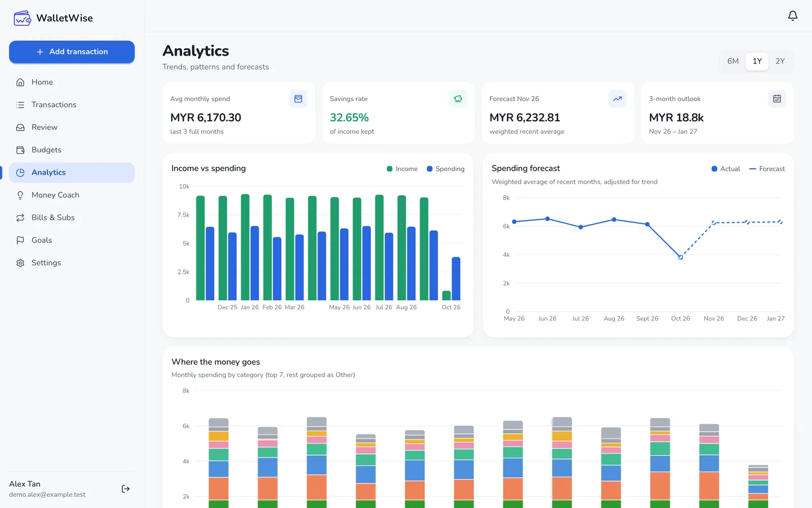
Task: Click the MYR 18.8k outlook value
Action: 676,117
